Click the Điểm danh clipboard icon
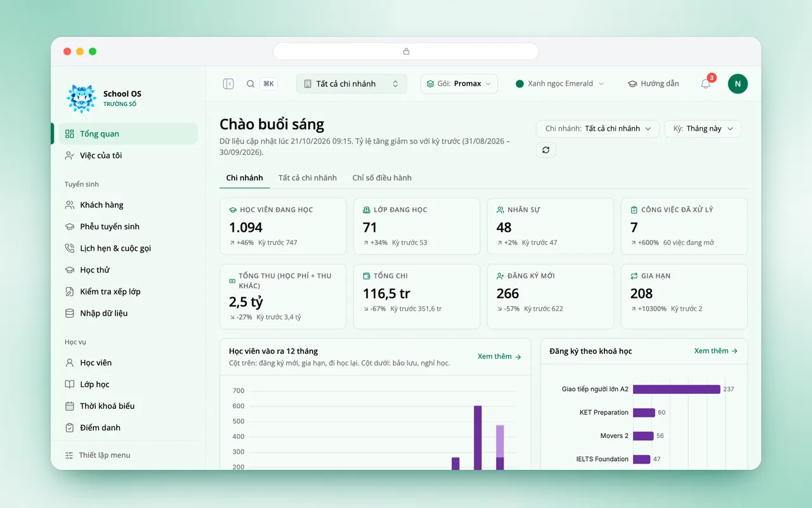Image resolution: width=812 pixels, height=508 pixels. click(x=70, y=427)
